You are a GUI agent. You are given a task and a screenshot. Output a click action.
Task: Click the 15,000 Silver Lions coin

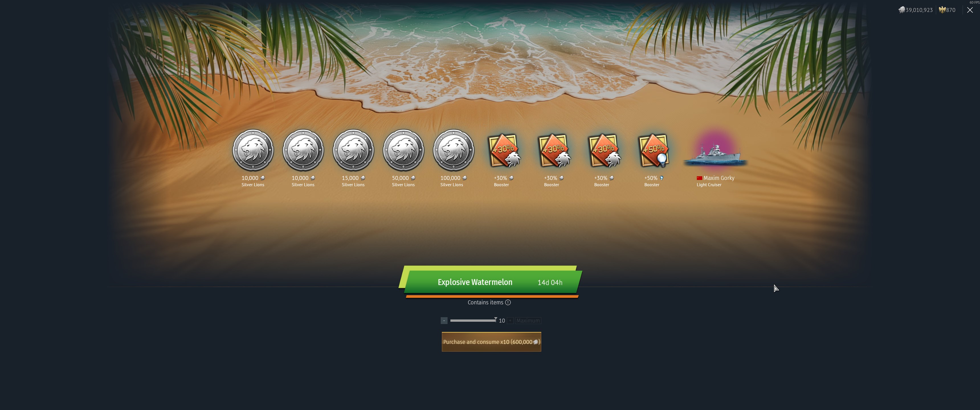[353, 150]
